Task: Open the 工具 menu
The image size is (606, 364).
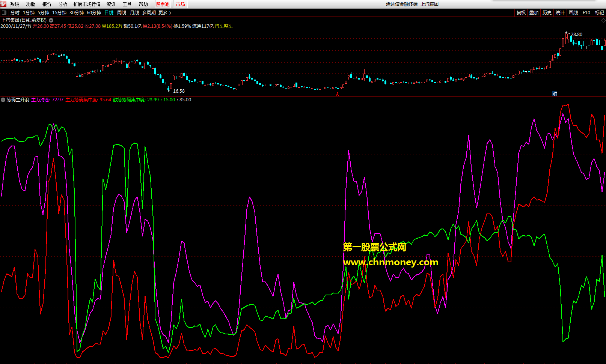Action: tap(127, 4)
